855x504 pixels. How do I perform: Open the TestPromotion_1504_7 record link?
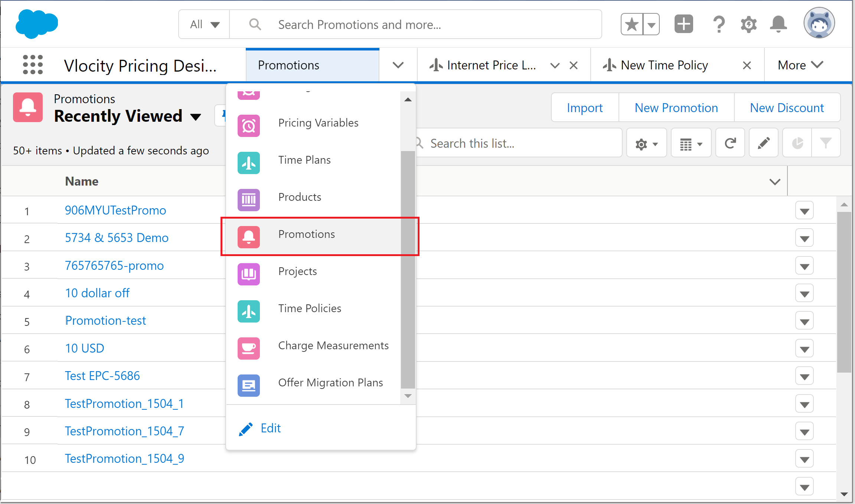[124, 431]
